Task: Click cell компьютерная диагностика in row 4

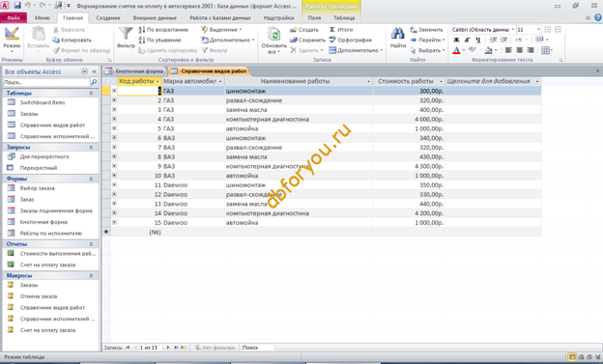Action: pos(299,119)
